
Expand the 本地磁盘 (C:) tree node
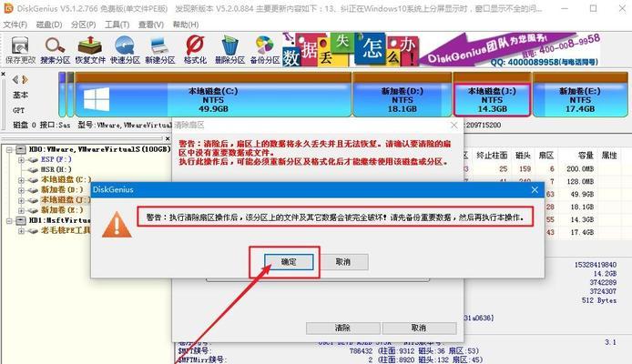point(21,180)
